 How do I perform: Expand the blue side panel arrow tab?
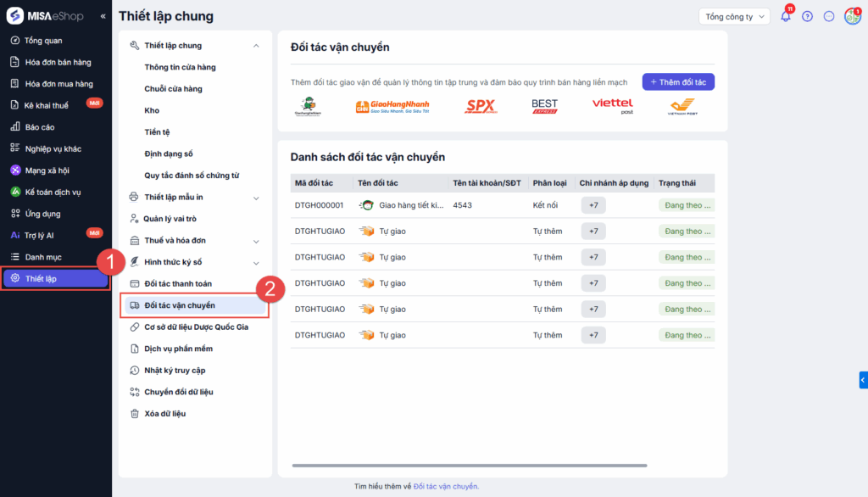pos(863,380)
